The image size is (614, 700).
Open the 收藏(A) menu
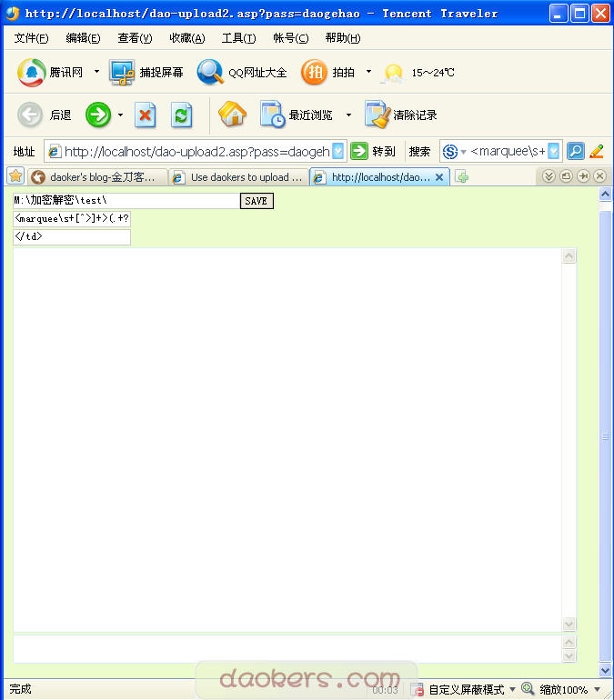187,38
